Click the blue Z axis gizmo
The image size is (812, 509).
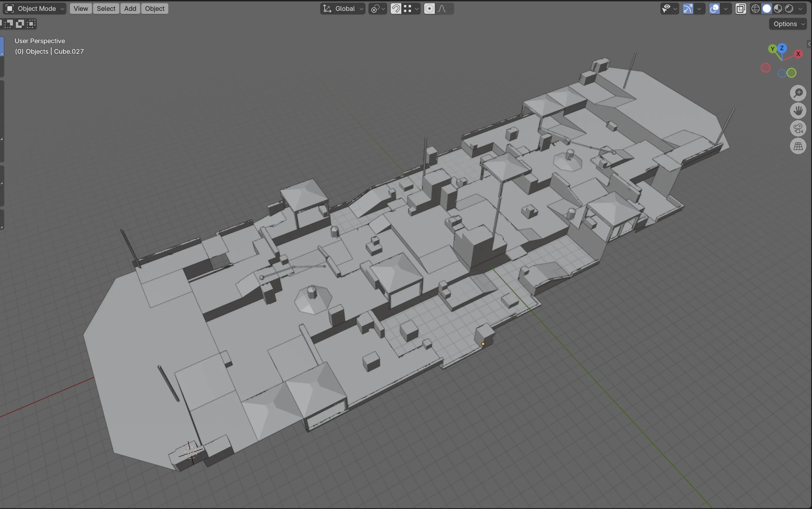point(782,48)
